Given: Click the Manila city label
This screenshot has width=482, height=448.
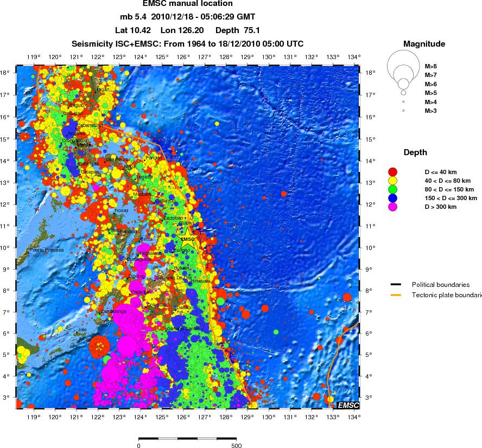Looking at the screenshot, I should point(84,145).
